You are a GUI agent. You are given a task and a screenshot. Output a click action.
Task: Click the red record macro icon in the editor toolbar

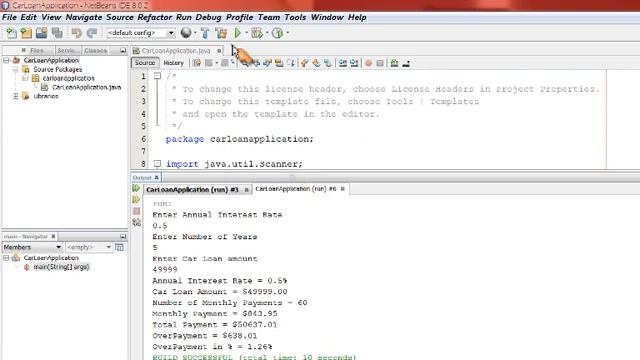point(369,63)
